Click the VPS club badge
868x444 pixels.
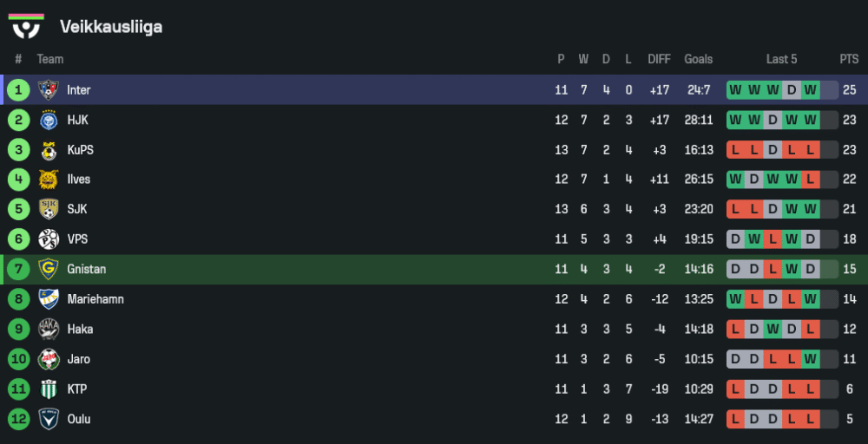[48, 239]
